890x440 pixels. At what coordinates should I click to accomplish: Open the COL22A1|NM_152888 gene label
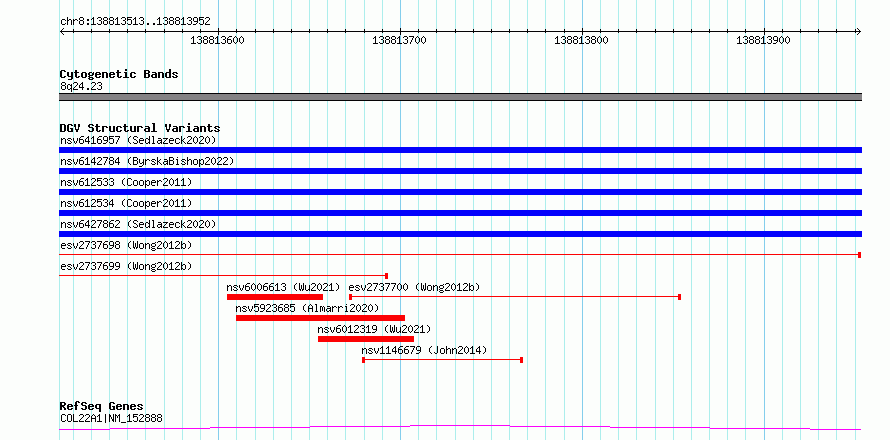coord(111,419)
